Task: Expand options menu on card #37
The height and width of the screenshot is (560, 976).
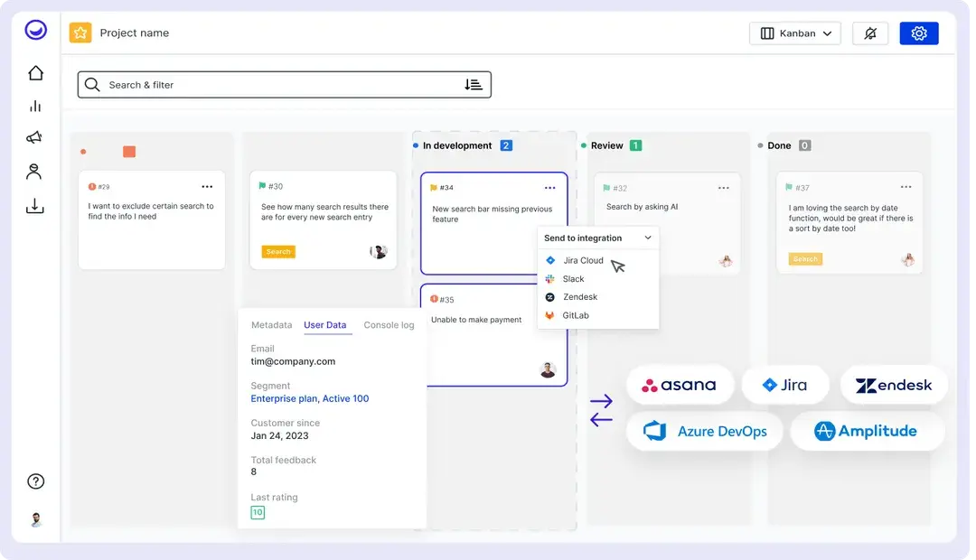Action: pyautogui.click(x=905, y=188)
